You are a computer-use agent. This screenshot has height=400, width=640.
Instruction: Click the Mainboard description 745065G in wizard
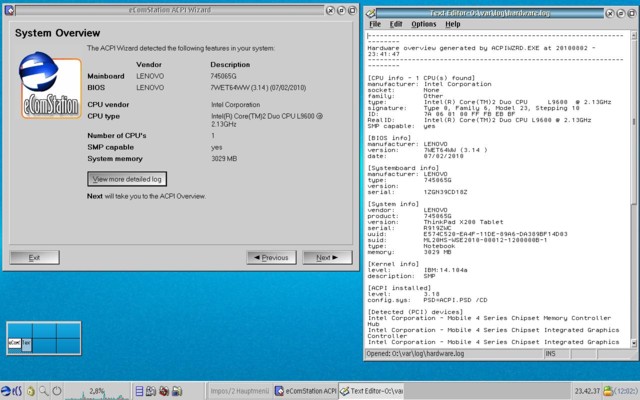(x=223, y=76)
